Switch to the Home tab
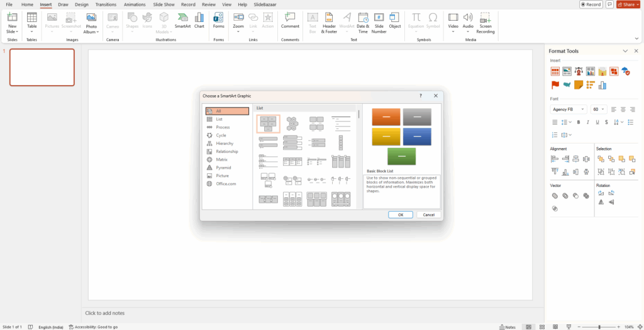The image size is (644, 330). tap(27, 4)
